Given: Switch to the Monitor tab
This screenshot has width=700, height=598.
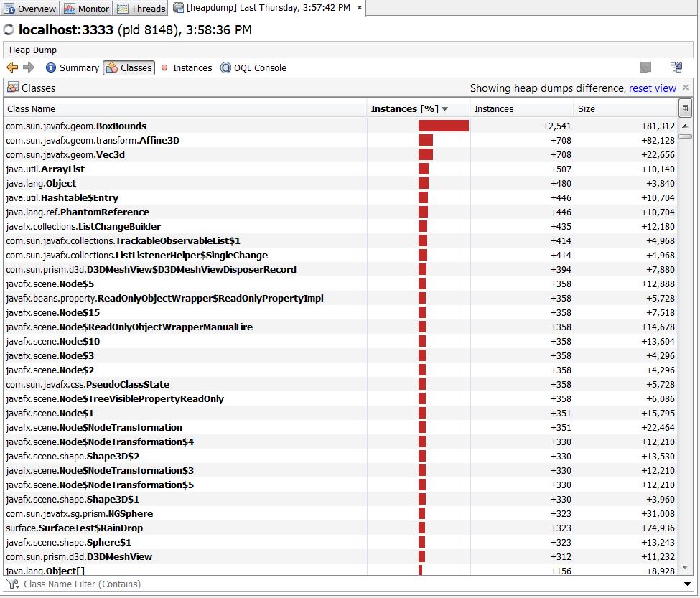Looking at the screenshot, I should [87, 9].
